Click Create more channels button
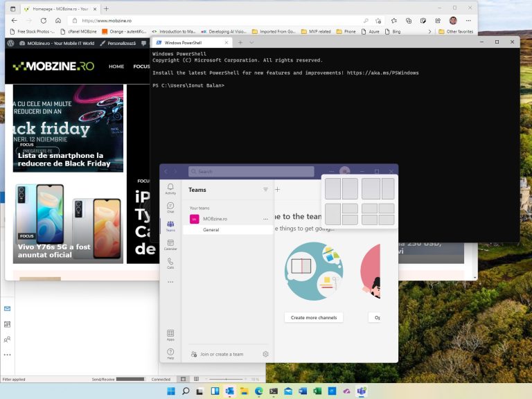The height and width of the screenshot is (399, 532). tap(313, 317)
